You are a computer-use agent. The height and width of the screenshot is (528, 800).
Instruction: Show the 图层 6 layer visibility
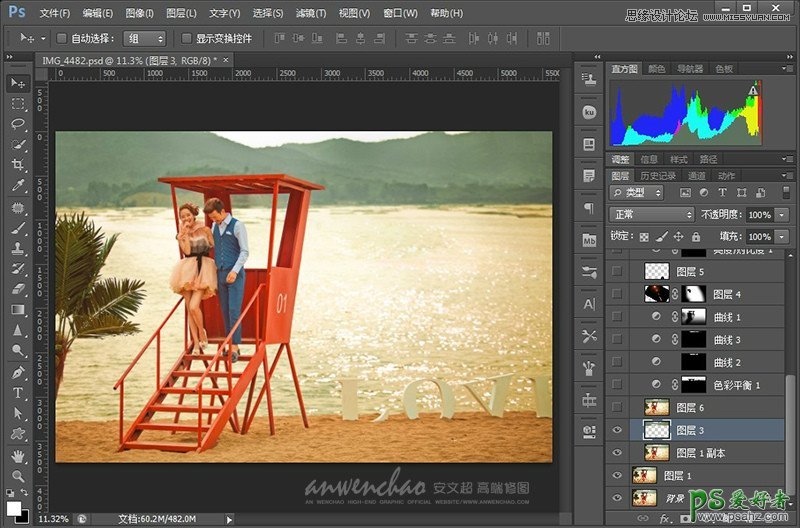pos(617,407)
